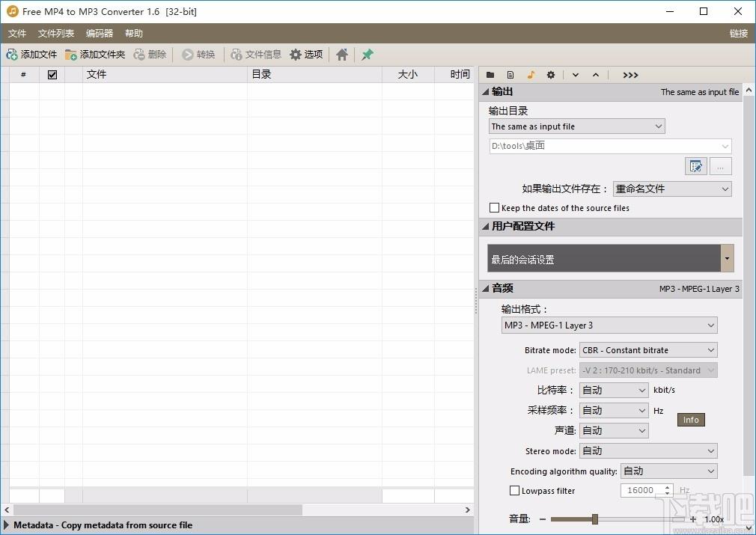756x535 pixels.
Task: Select the folder tab icon in side panel
Action: tap(490, 75)
